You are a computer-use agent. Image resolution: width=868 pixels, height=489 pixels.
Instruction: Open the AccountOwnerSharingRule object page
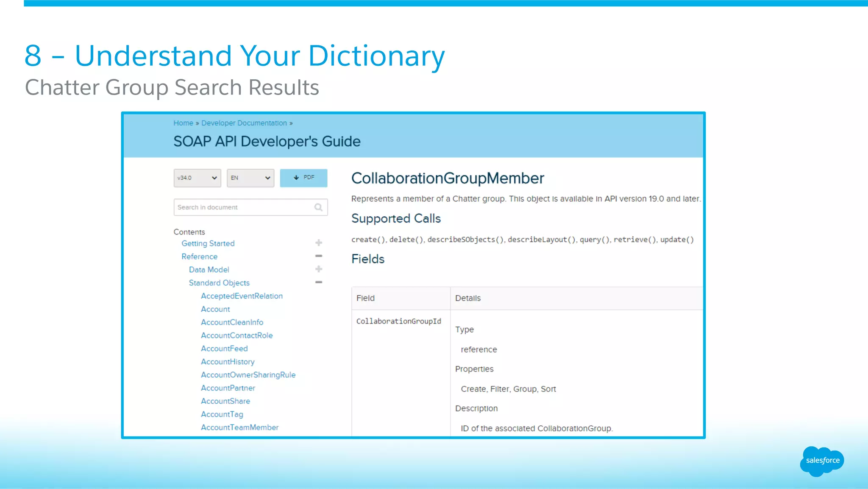pos(248,375)
